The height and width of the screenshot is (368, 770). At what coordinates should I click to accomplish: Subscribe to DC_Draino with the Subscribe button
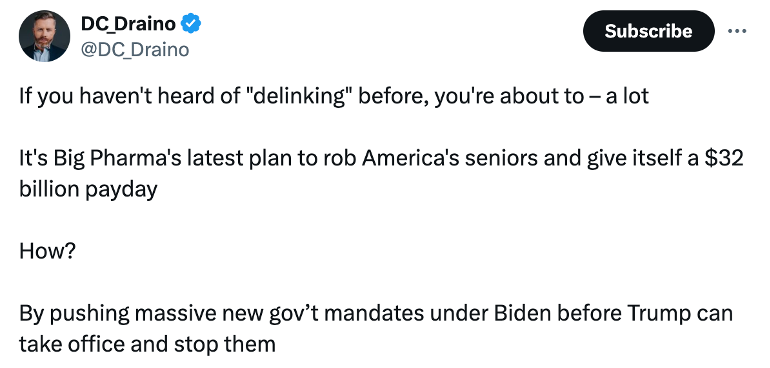click(x=648, y=31)
